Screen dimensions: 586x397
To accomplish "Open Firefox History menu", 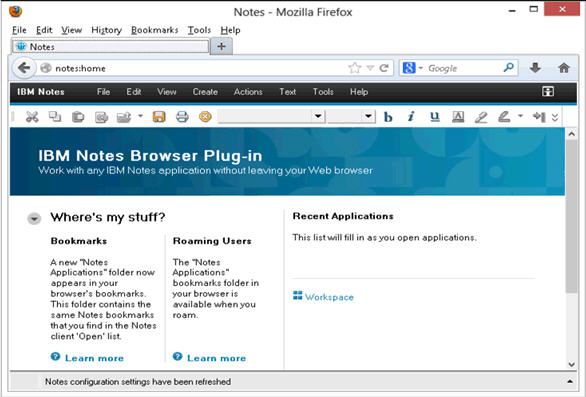I will 107,30.
